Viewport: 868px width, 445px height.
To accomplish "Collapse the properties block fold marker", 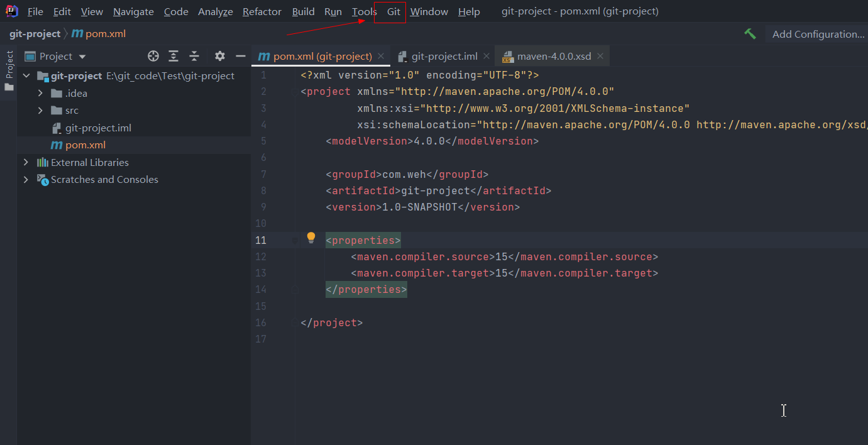I will click(295, 240).
